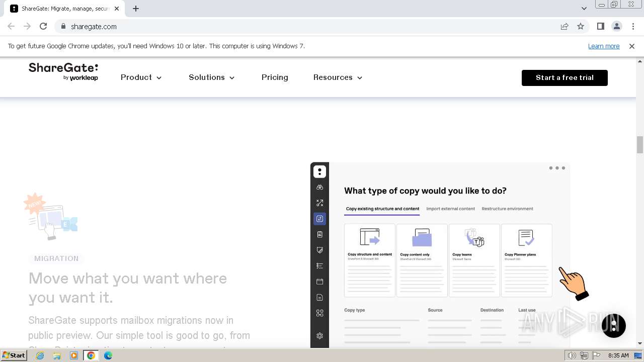Click Learn more about Chrome updates
The height and width of the screenshot is (362, 644).
coord(604,46)
